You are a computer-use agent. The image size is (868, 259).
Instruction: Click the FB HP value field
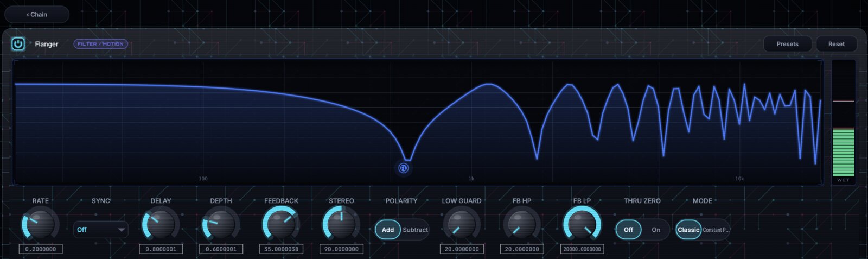(x=522, y=249)
